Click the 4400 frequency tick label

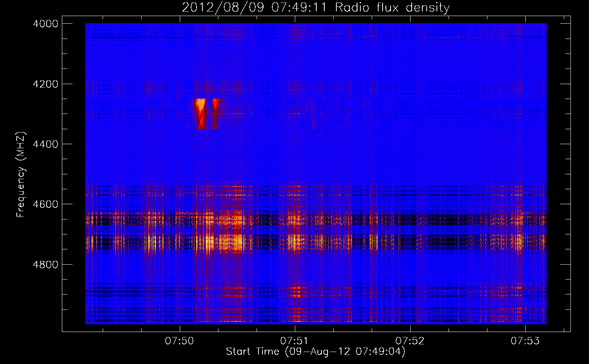(46, 144)
